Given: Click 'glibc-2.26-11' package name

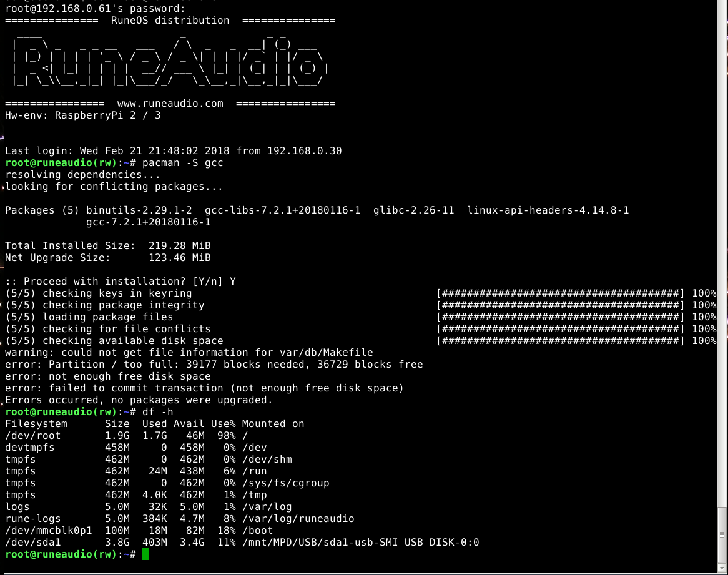Looking at the screenshot, I should [x=413, y=210].
